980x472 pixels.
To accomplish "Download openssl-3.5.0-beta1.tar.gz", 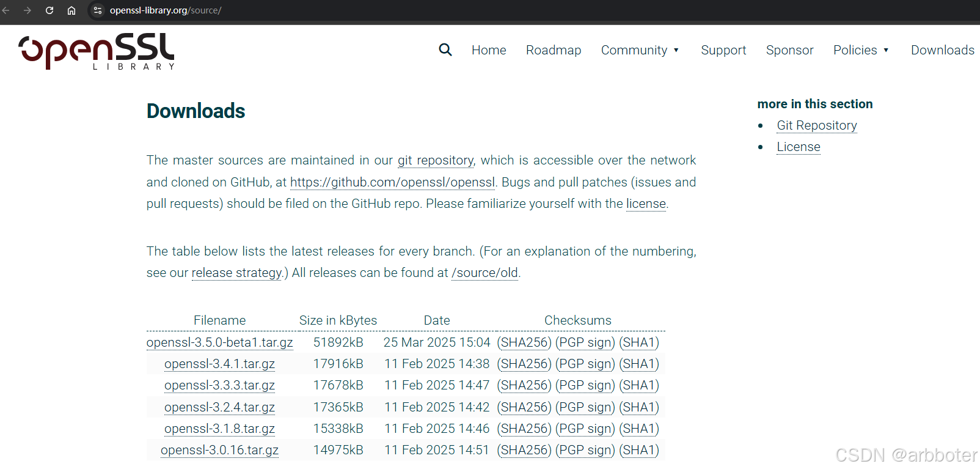I will pos(220,342).
